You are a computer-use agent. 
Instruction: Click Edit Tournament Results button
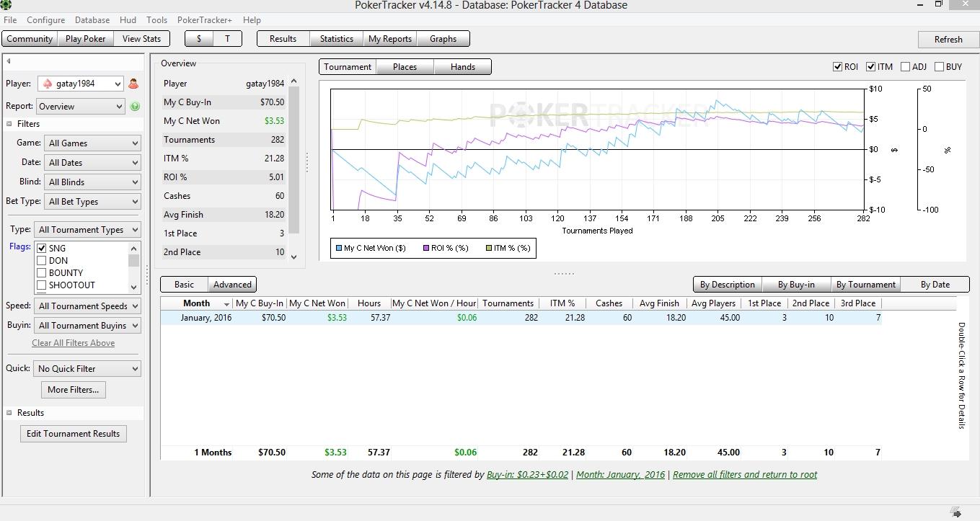tap(74, 434)
